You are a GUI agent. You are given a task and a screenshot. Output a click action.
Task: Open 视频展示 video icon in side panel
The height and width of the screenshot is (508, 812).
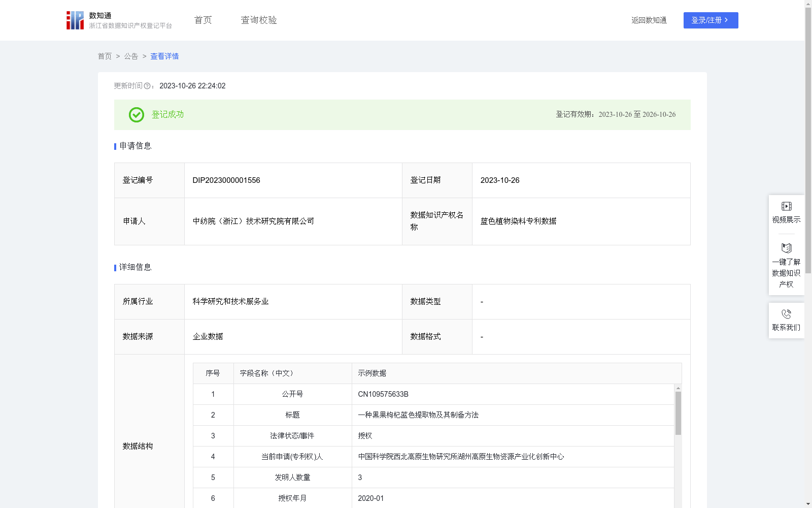point(787,206)
